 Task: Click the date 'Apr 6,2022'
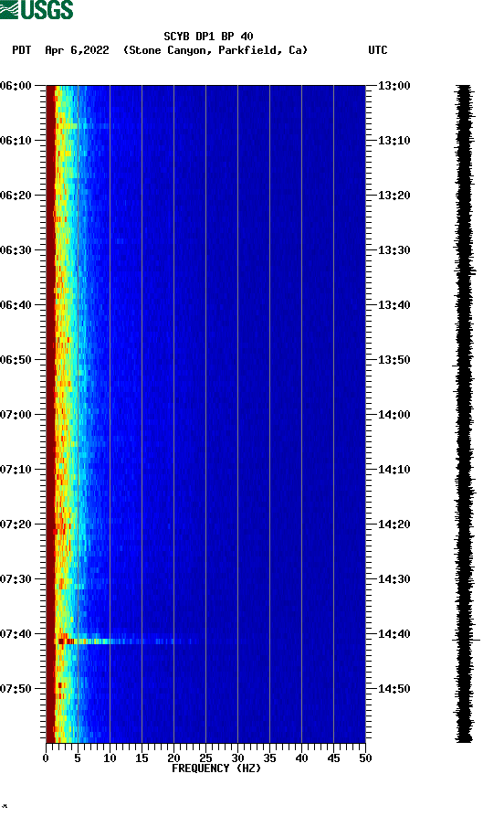tap(77, 50)
